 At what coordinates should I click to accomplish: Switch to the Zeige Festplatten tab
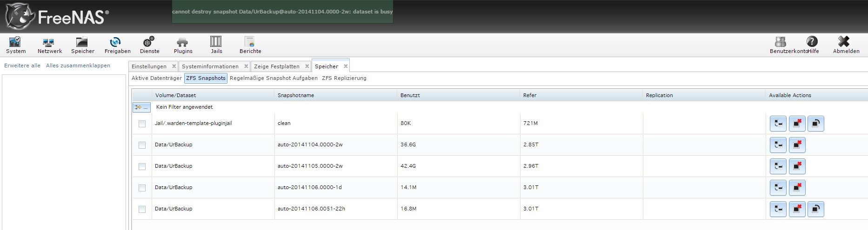pyautogui.click(x=277, y=66)
